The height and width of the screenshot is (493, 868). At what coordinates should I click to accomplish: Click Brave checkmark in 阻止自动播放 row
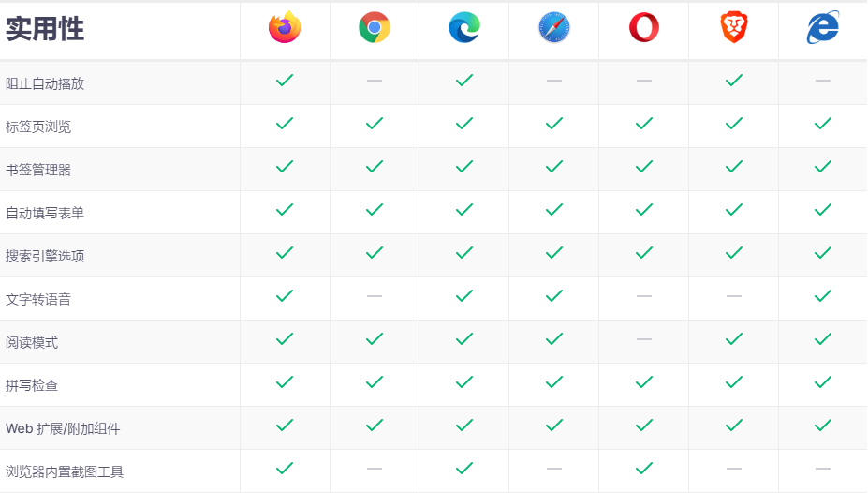[733, 81]
